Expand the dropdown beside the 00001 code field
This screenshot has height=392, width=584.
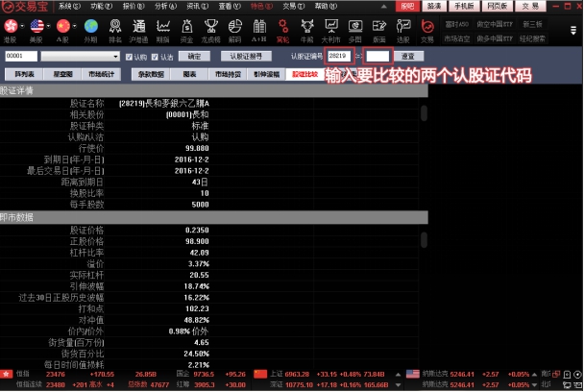[x=119, y=57]
